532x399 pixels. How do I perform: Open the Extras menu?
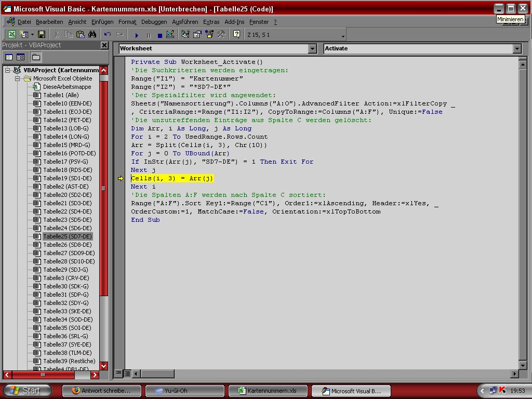point(211,22)
